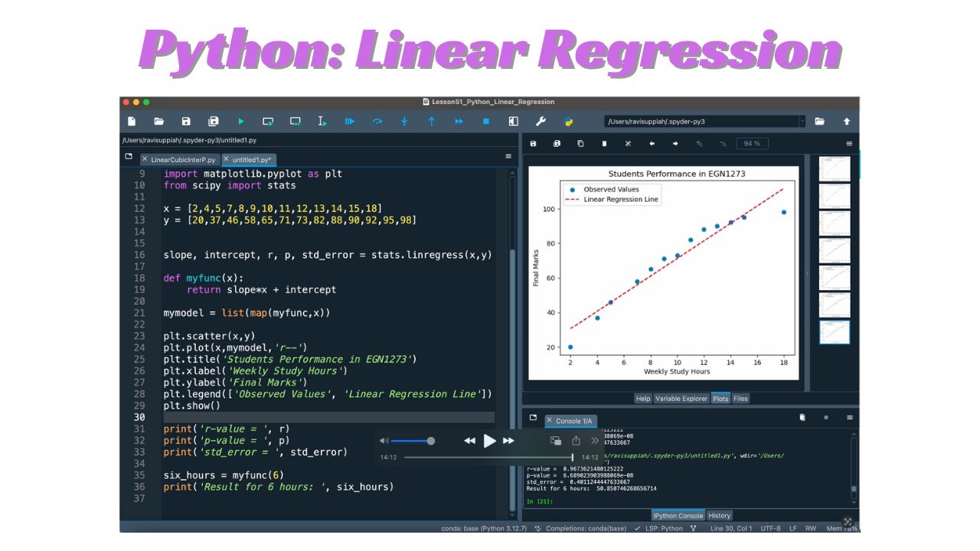
Task: Select the Console 1/A tab
Action: (573, 421)
